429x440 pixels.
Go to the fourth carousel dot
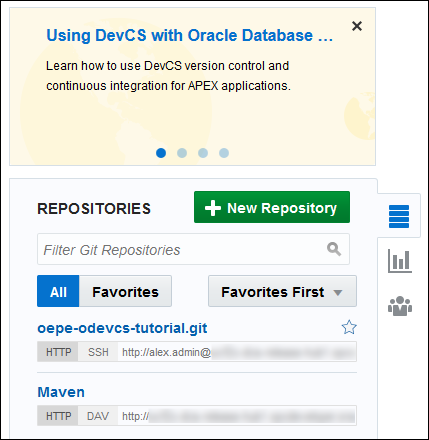[224, 153]
